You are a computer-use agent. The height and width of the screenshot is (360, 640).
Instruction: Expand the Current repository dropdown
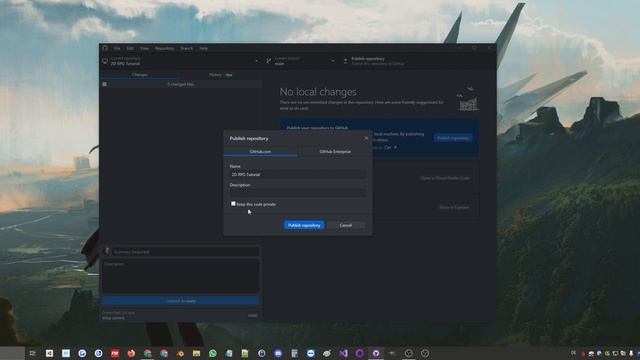pyautogui.click(x=181, y=61)
